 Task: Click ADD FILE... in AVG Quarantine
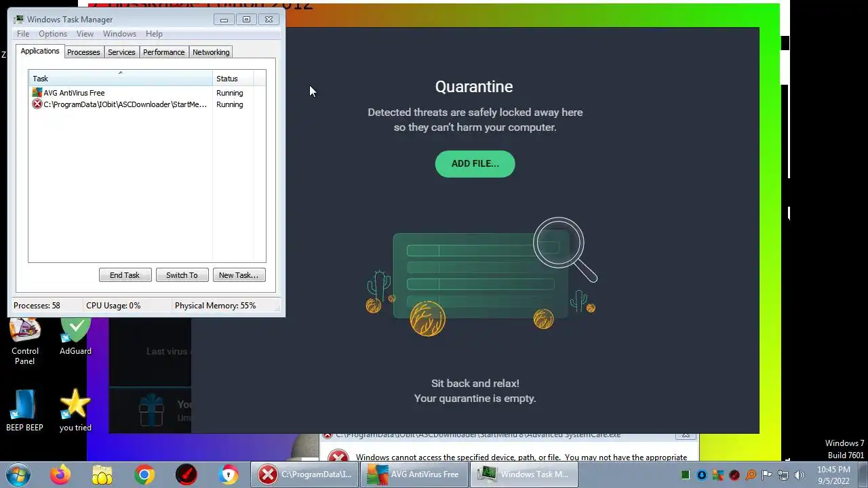(x=475, y=164)
